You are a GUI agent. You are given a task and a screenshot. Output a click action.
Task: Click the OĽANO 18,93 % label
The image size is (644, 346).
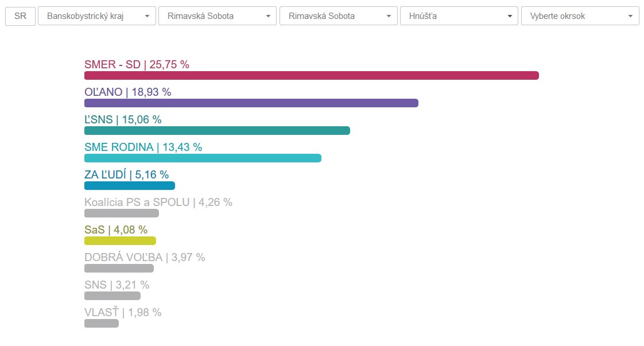coord(127,92)
